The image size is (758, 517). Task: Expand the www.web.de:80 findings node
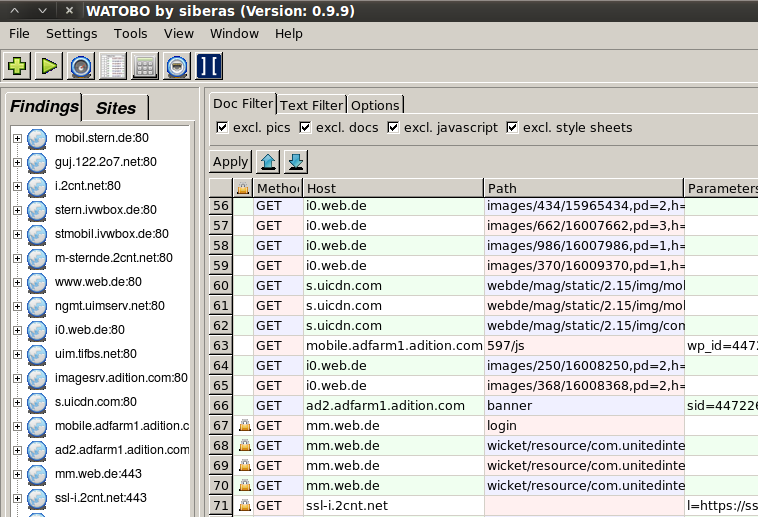pyautogui.click(x=17, y=282)
